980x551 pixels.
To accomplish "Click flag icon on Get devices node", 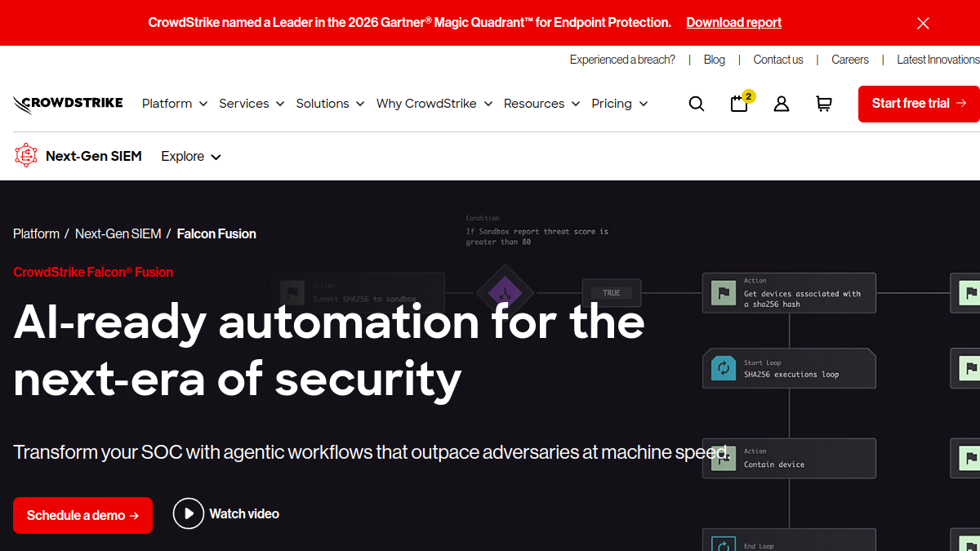I will pos(723,294).
